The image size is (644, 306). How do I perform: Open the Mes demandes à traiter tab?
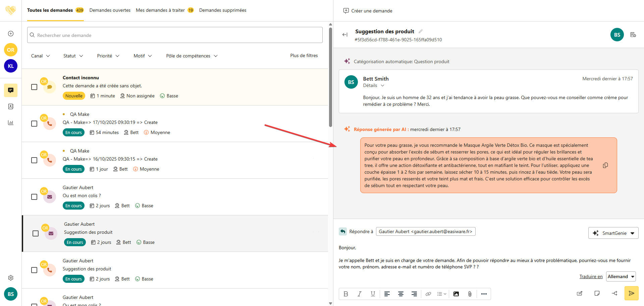[160, 10]
